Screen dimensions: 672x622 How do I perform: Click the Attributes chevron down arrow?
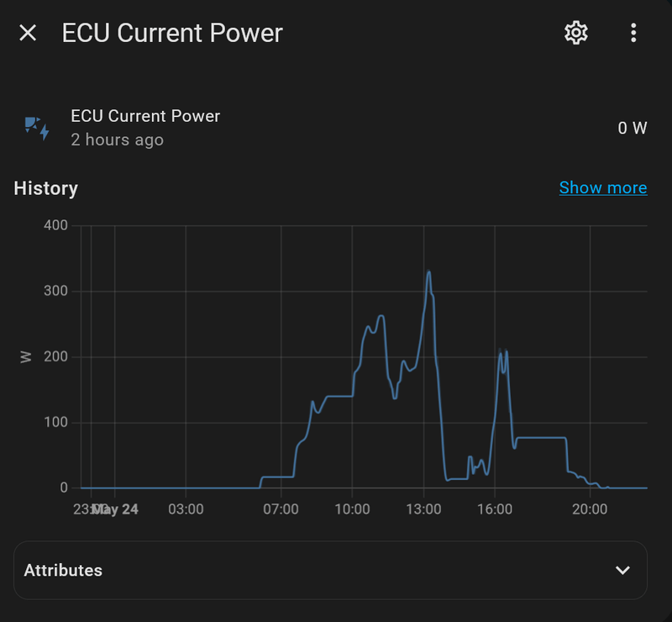[x=622, y=570]
